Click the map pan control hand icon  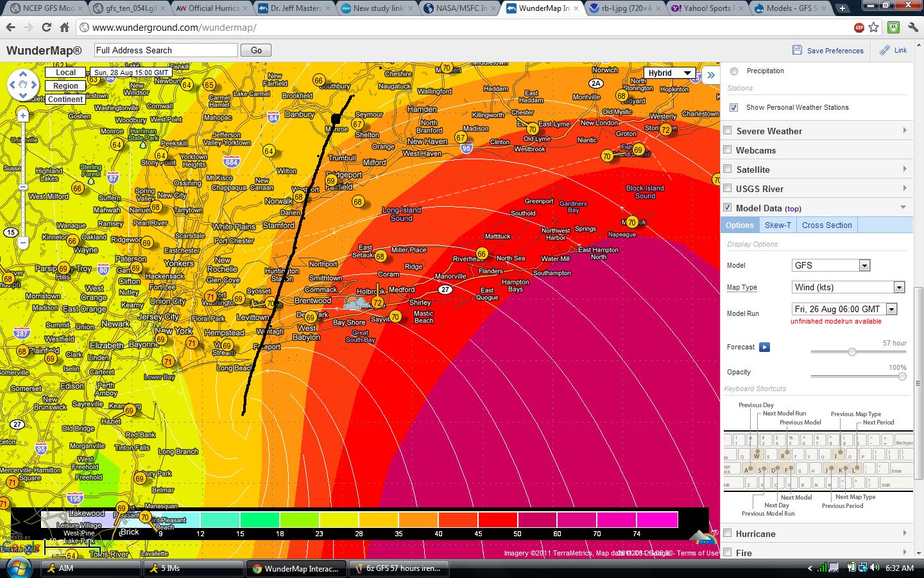[23, 84]
